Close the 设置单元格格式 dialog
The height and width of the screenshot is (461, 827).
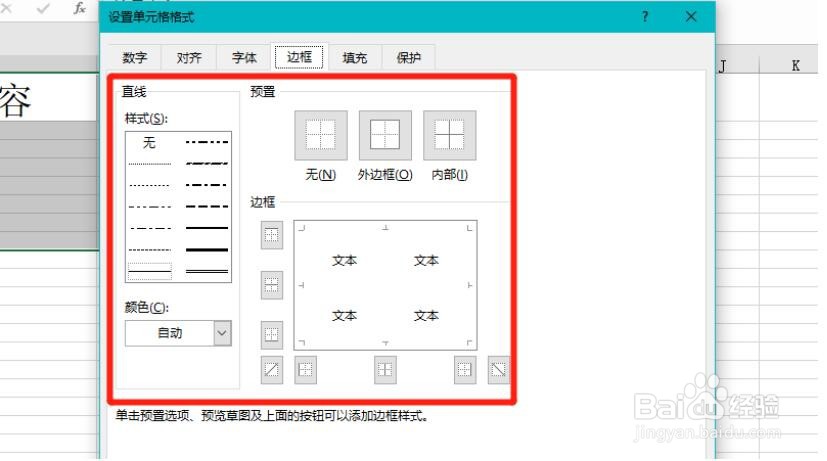pos(691,17)
